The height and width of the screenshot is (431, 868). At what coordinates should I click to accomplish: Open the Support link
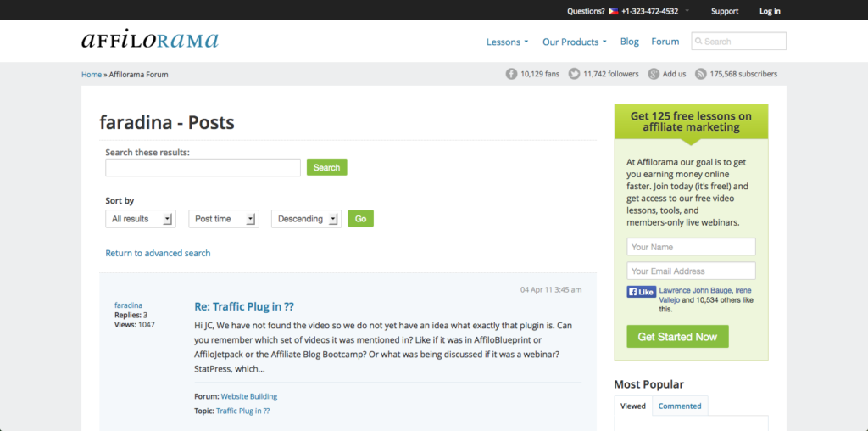[725, 11]
